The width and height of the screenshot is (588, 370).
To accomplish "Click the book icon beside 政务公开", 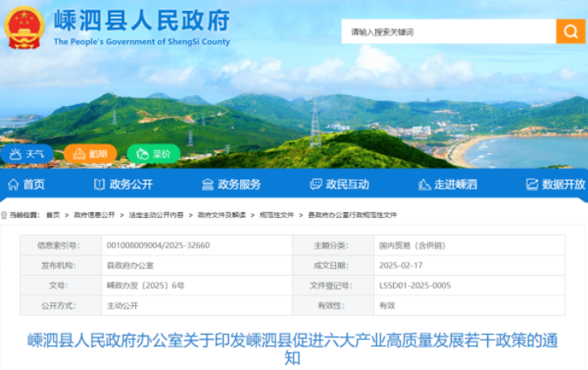I will pyautogui.click(x=99, y=184).
